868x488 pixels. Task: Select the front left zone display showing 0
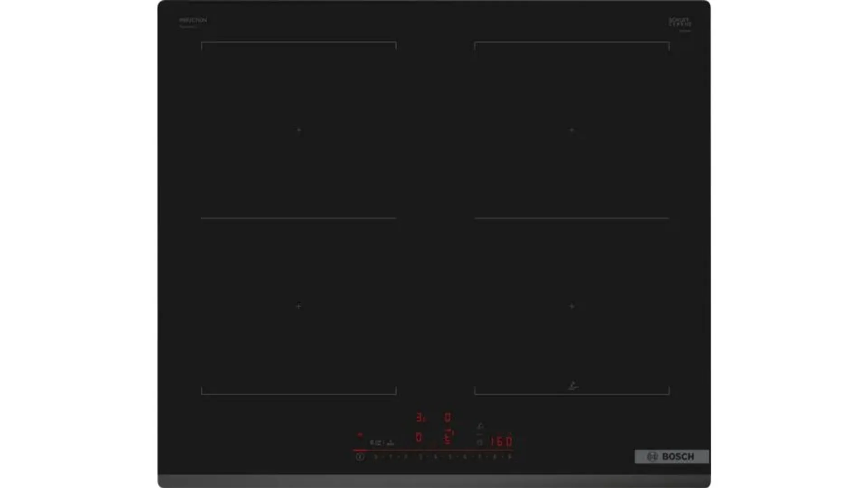419,437
